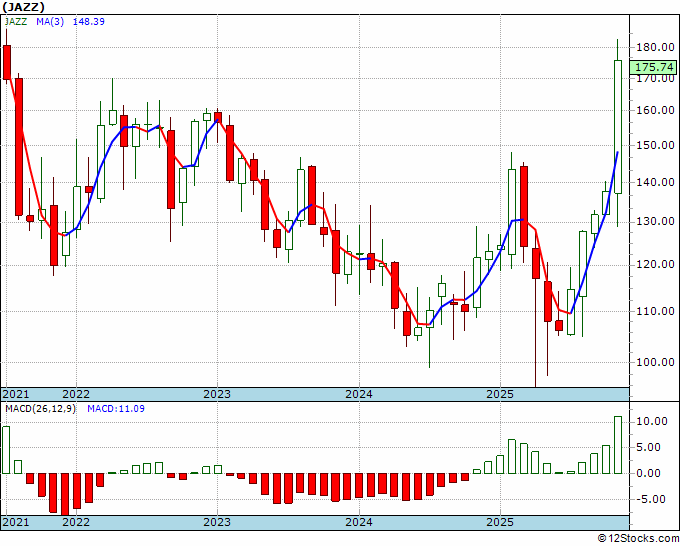The height and width of the screenshot is (546, 680).
Task: Click the 180.00 price axis label
Action: click(x=655, y=47)
